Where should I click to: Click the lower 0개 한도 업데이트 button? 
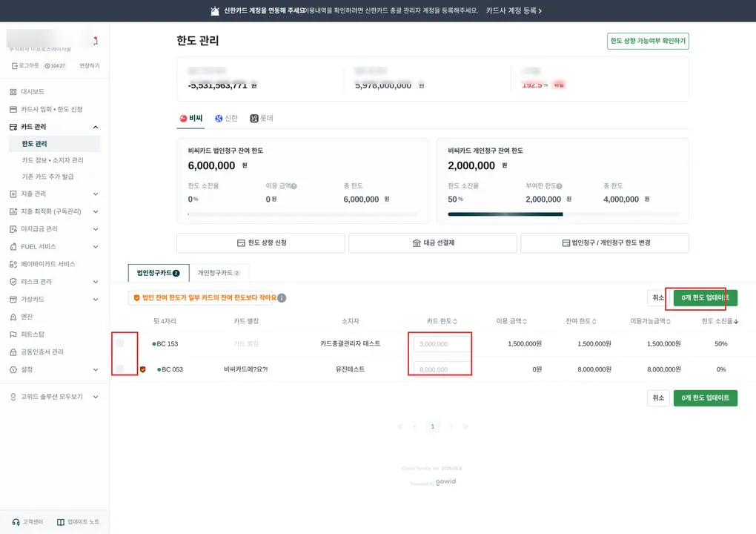(705, 398)
